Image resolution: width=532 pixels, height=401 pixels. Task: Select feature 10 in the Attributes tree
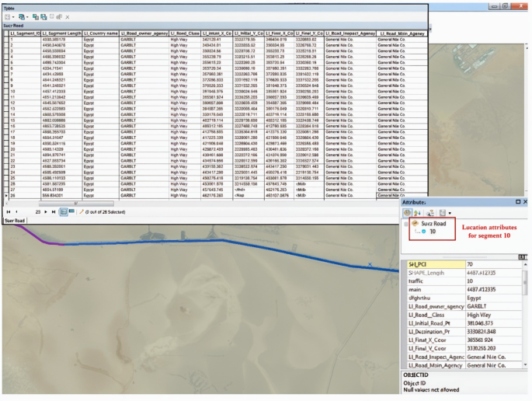click(433, 231)
